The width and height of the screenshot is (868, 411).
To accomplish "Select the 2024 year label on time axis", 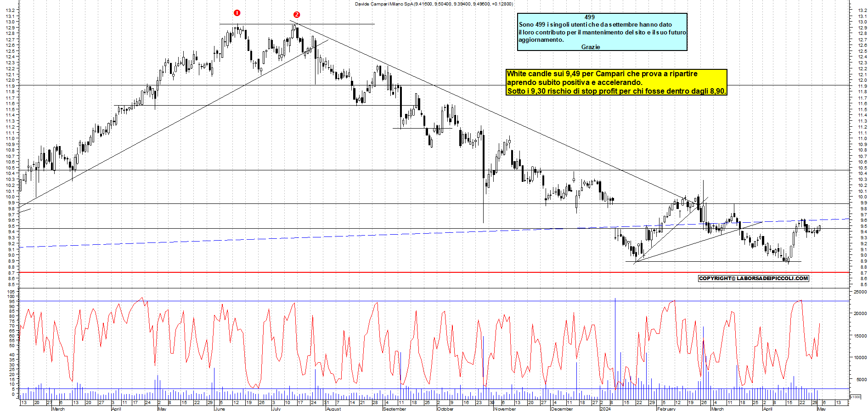I will point(605,409).
